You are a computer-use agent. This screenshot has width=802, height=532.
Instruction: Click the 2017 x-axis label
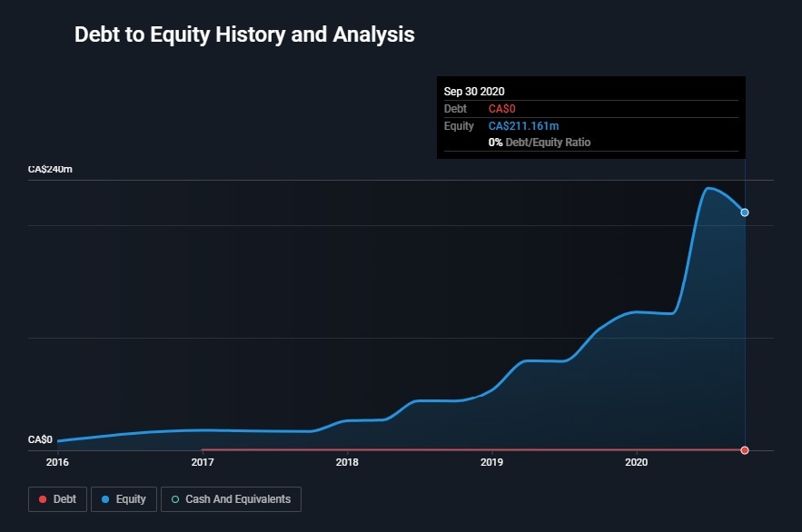point(202,463)
